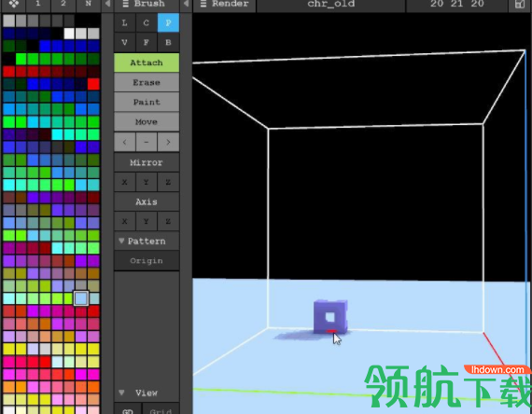Click the Origin button under Pattern

pyautogui.click(x=147, y=261)
